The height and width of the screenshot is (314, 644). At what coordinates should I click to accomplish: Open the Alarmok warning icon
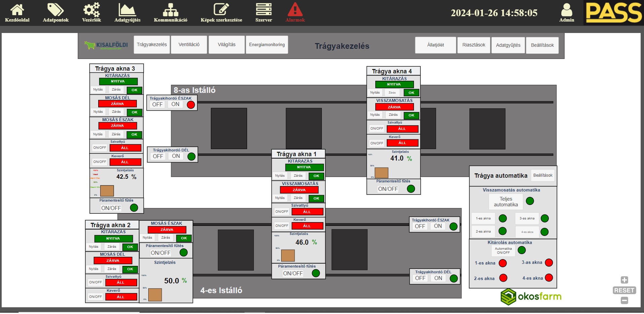(295, 10)
